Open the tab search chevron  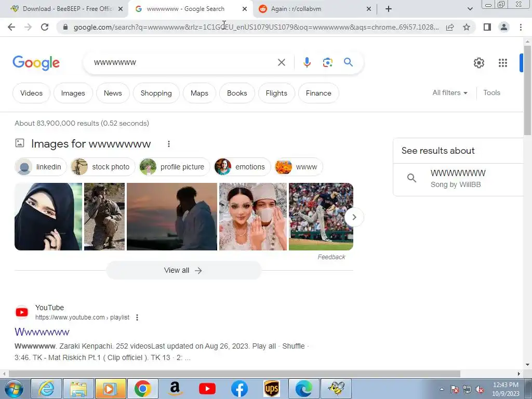coord(470,9)
